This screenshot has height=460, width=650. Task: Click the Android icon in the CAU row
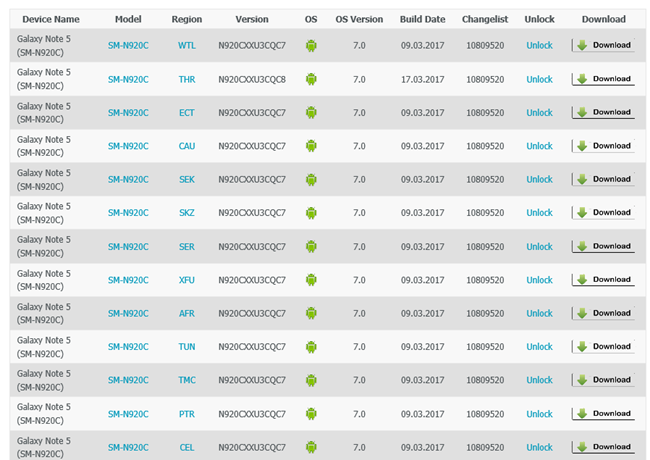(312, 146)
